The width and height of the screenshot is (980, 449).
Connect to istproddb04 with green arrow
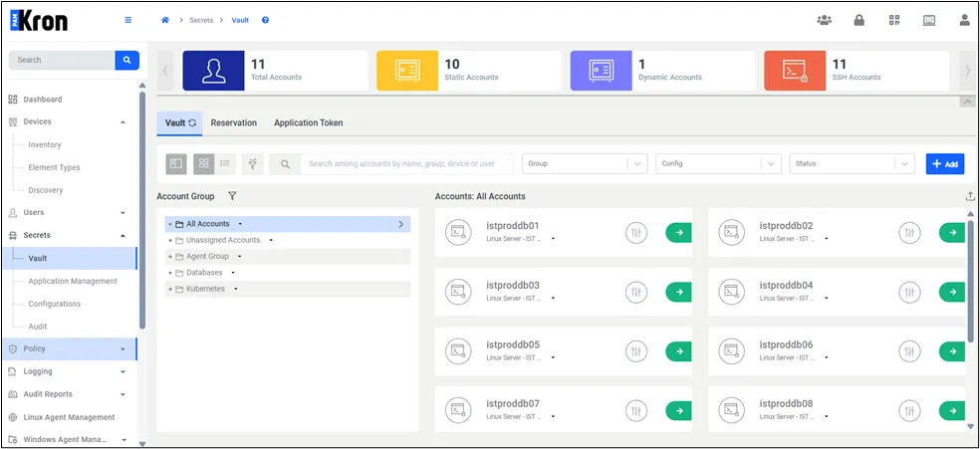tap(952, 292)
